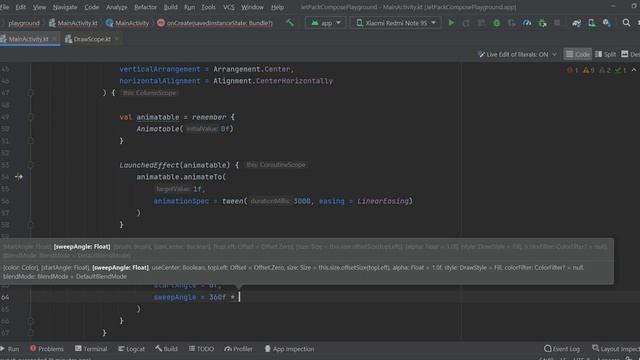Switch editor to Code view
The image size is (640, 360).
point(578,54)
